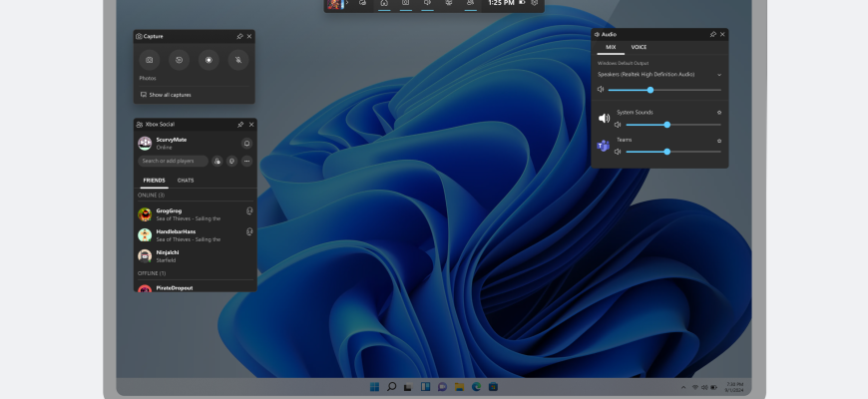
Task: Start recording in the Capture widget
Action: [209, 60]
